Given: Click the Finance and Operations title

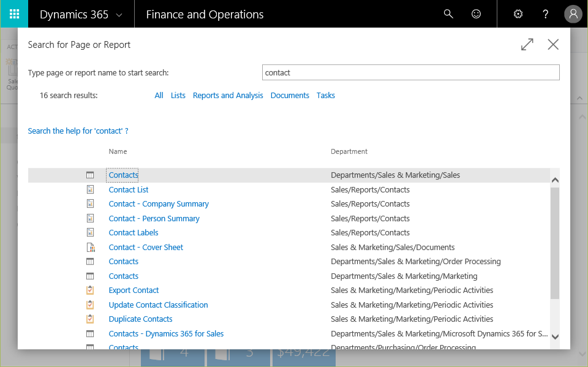Looking at the screenshot, I should coord(205,14).
